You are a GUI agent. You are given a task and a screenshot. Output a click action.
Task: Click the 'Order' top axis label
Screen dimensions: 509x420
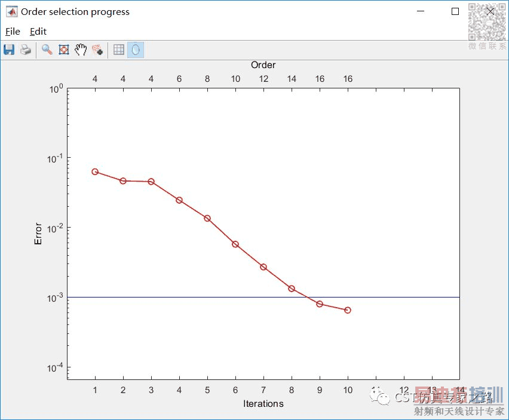pyautogui.click(x=263, y=65)
